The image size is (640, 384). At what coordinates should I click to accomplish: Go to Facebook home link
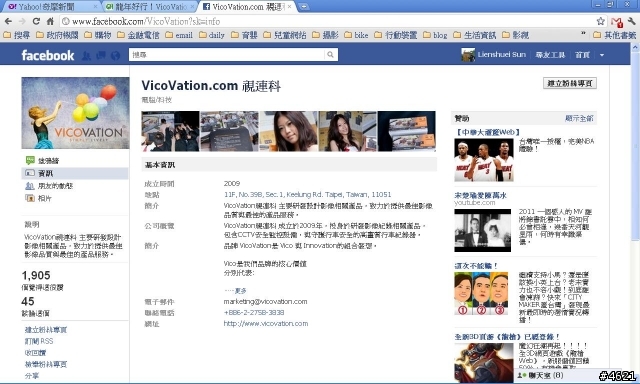[x=582, y=55]
